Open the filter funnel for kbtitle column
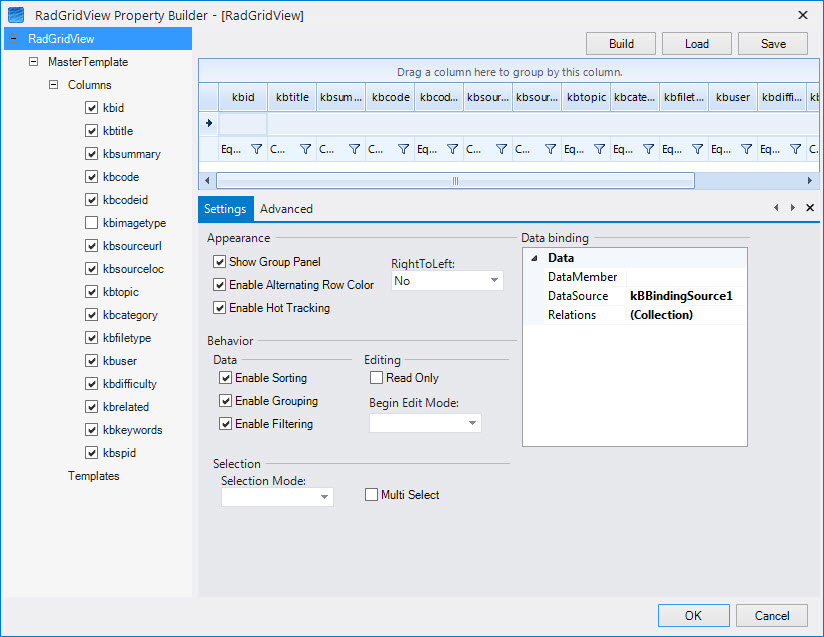The height and width of the screenshot is (637, 824). click(305, 149)
